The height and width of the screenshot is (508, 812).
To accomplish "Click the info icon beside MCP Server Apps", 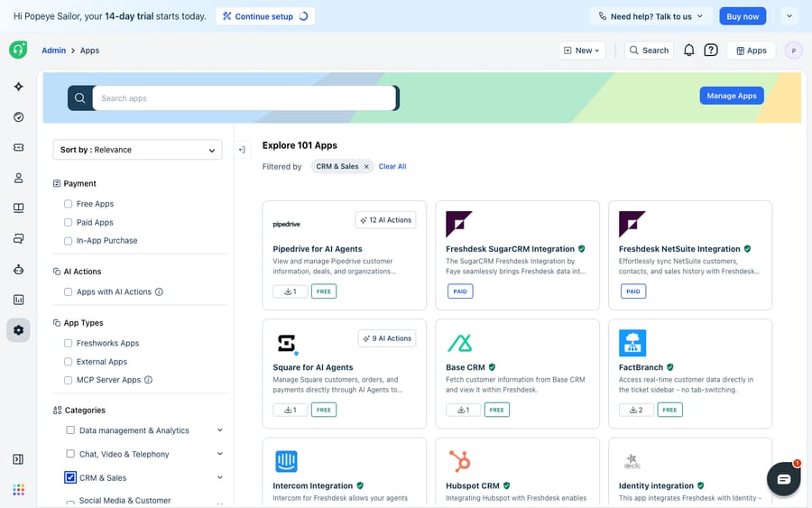I will (148, 380).
